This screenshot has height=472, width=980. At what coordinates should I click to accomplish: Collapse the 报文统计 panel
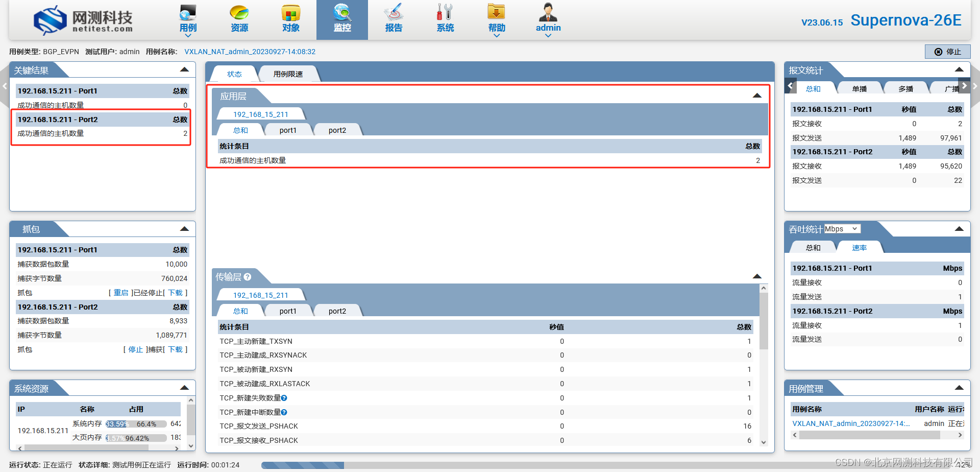click(960, 69)
